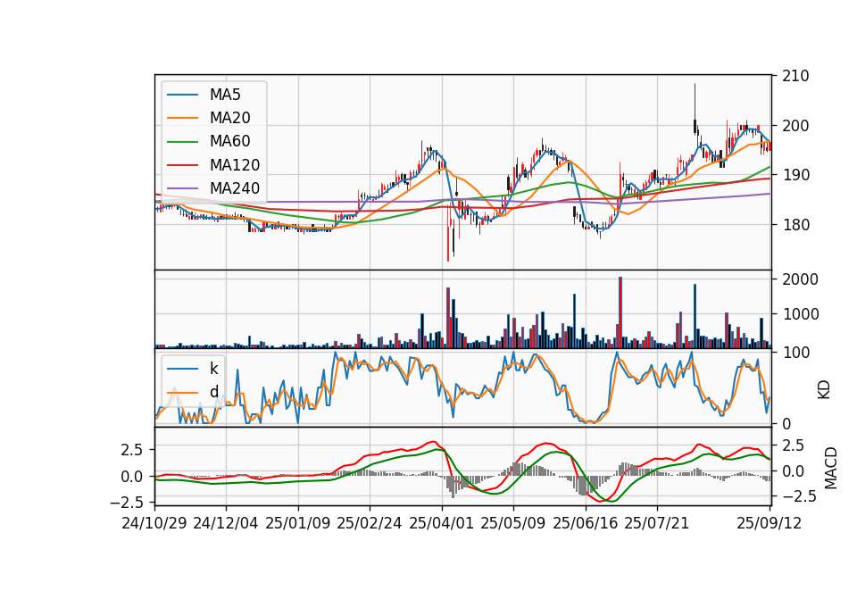Click the MA120 legend label
Image resolution: width=857 pixels, height=616 pixels.
pyautogui.click(x=235, y=165)
